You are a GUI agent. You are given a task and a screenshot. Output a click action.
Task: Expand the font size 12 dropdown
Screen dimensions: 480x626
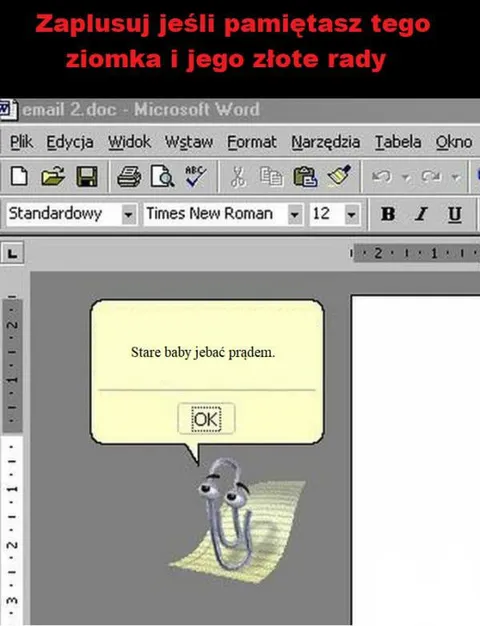point(351,215)
